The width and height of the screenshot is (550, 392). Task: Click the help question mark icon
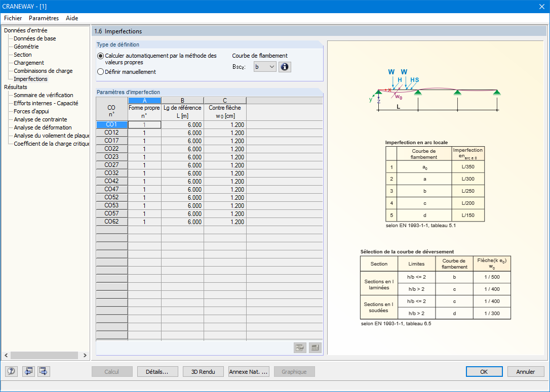[x=11, y=371]
